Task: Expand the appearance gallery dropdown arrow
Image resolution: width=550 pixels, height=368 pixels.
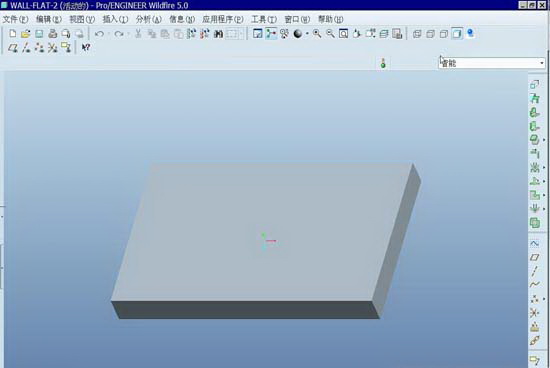Action: coord(307,34)
